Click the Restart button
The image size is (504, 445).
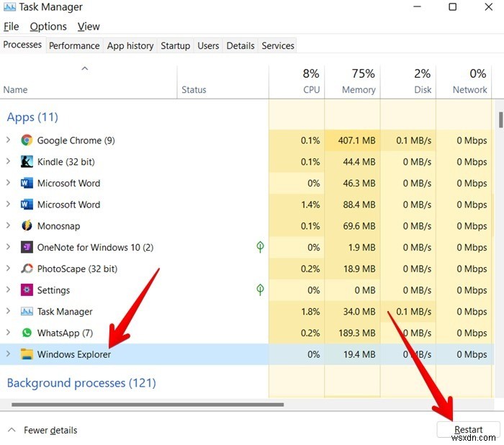pos(468,430)
